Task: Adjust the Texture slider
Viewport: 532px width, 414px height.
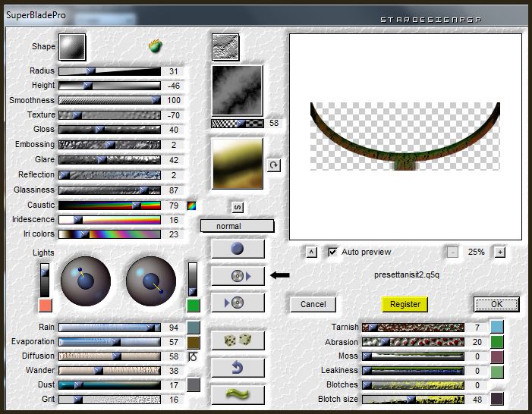Action: tap(109, 115)
